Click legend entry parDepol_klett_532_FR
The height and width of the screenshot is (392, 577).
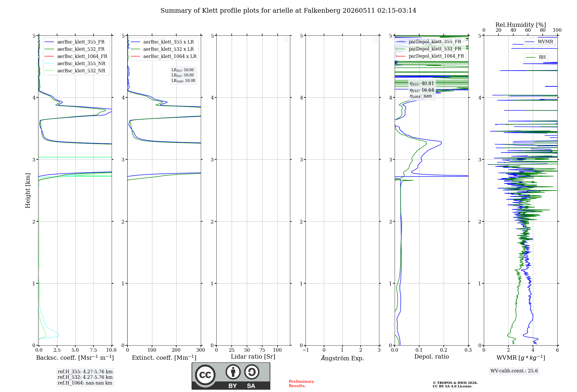pos(430,49)
